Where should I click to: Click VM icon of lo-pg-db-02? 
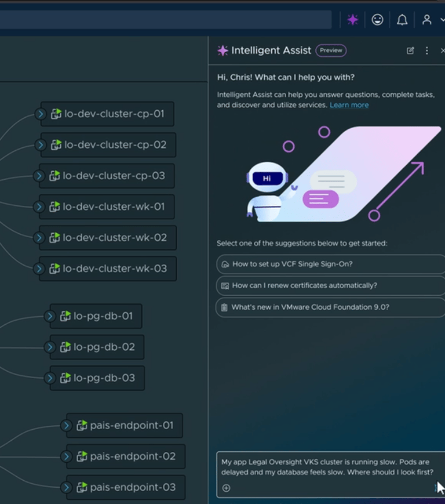coord(65,347)
